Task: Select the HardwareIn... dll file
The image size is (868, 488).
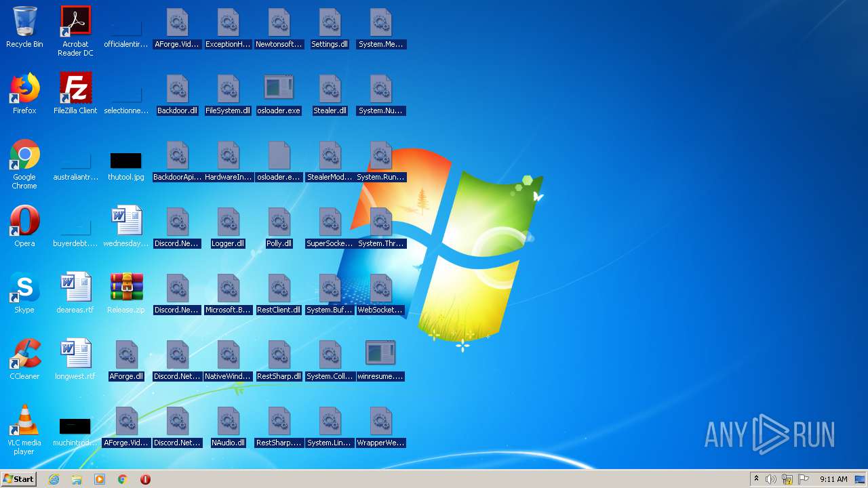Action: pos(228,160)
